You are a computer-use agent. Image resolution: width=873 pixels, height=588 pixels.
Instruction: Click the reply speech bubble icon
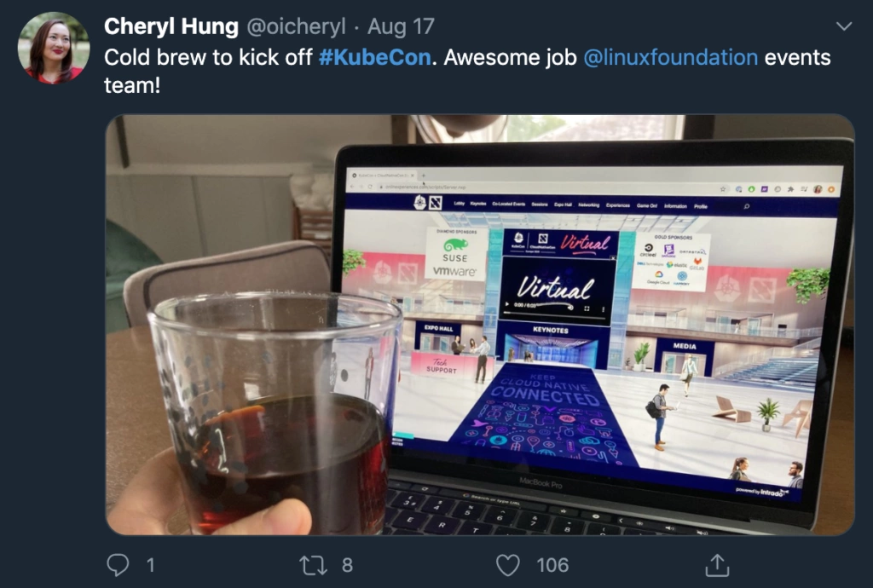tap(118, 565)
